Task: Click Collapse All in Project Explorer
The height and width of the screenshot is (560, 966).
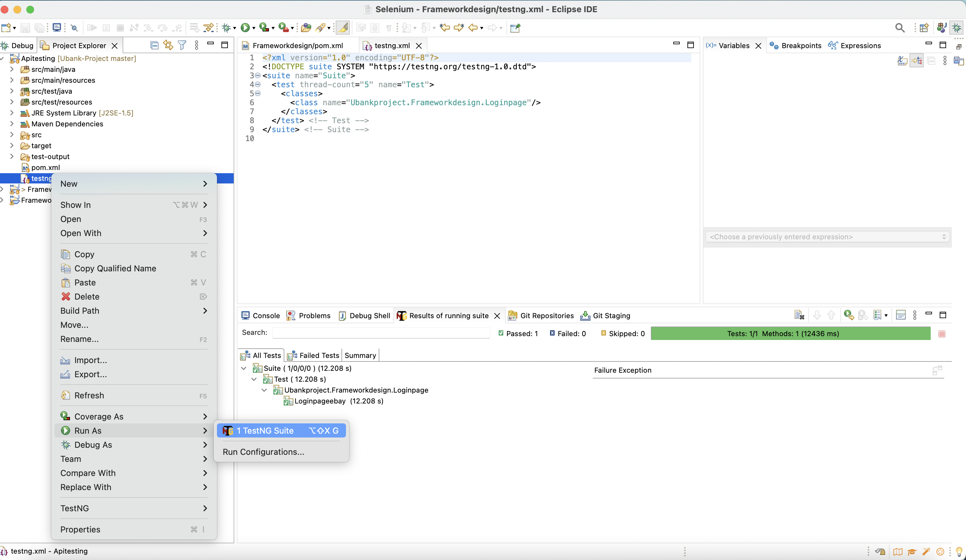Action: 154,45
